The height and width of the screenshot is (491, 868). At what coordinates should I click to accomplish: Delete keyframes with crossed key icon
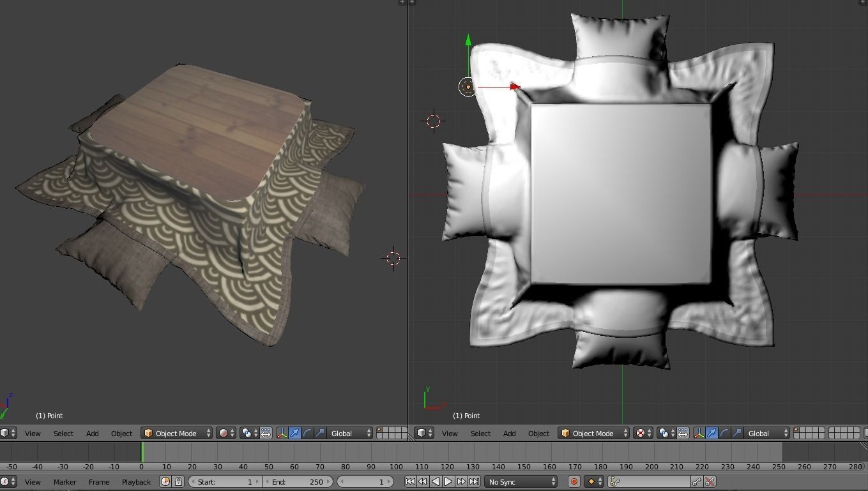point(710,481)
